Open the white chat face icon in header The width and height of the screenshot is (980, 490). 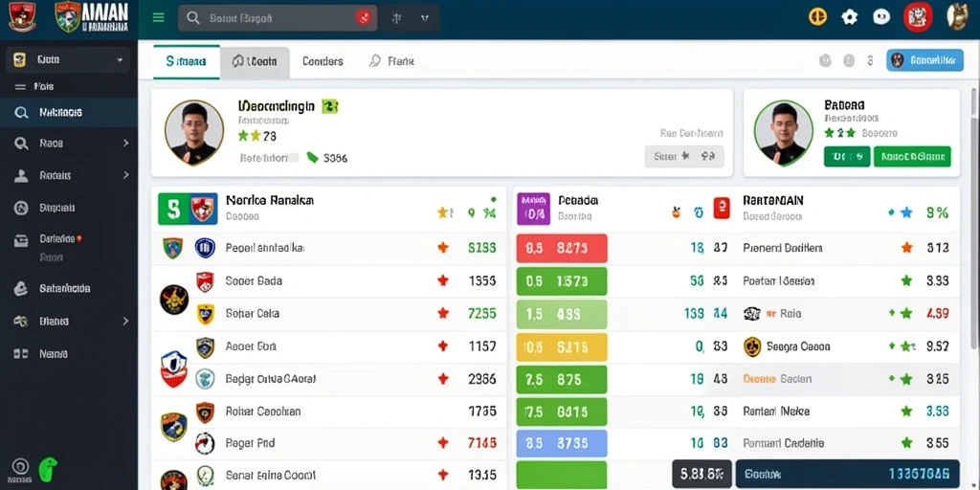[881, 17]
